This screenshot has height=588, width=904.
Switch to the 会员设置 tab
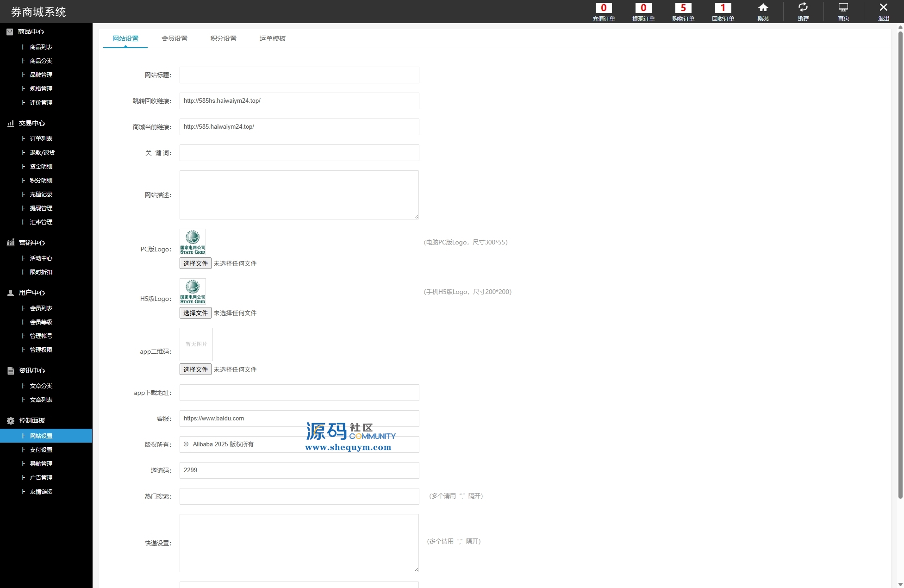(175, 38)
